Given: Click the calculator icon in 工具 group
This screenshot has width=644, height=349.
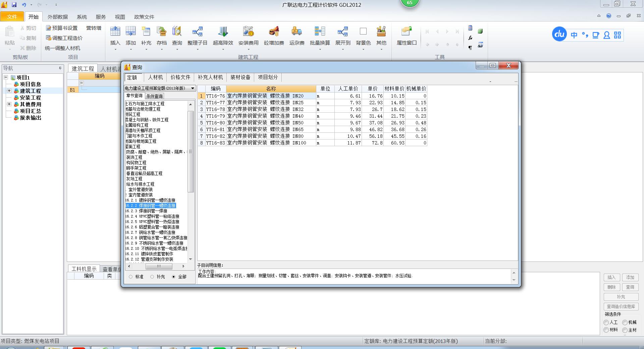Looking at the screenshot, I should 470,28.
